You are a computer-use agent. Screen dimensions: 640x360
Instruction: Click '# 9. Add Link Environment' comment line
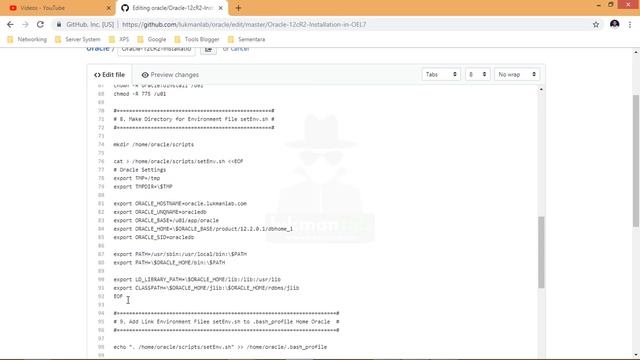[226, 322]
